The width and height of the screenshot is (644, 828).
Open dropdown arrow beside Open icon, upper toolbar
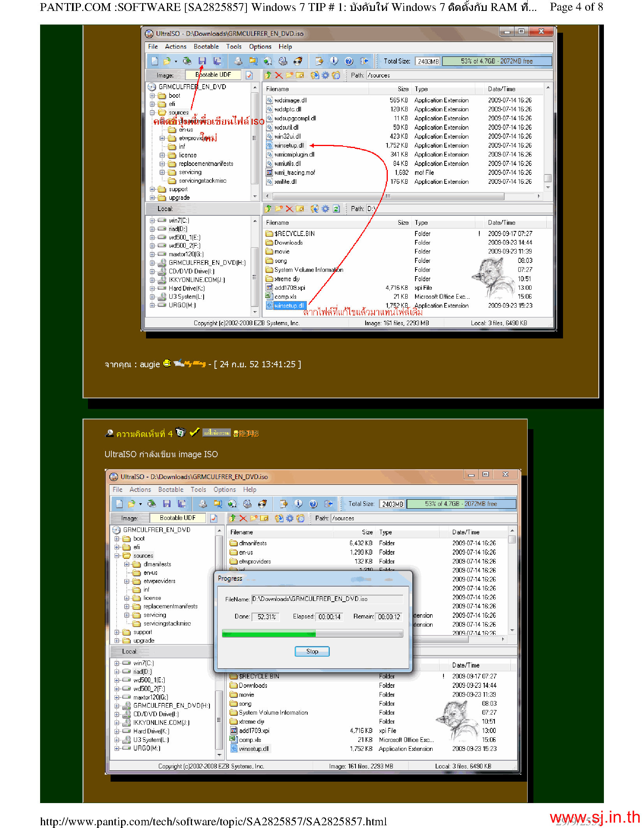176,62
